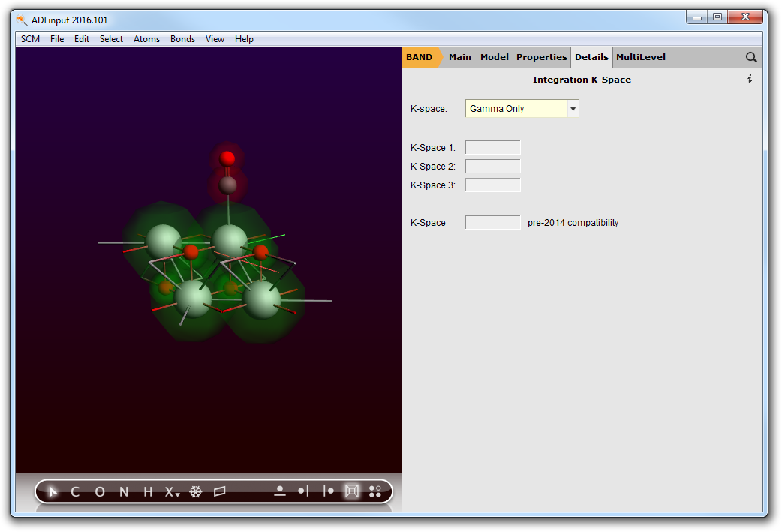Open the K-space dropdown arrow
Image resolution: width=782 pixels, height=532 pixels.
[x=573, y=109]
